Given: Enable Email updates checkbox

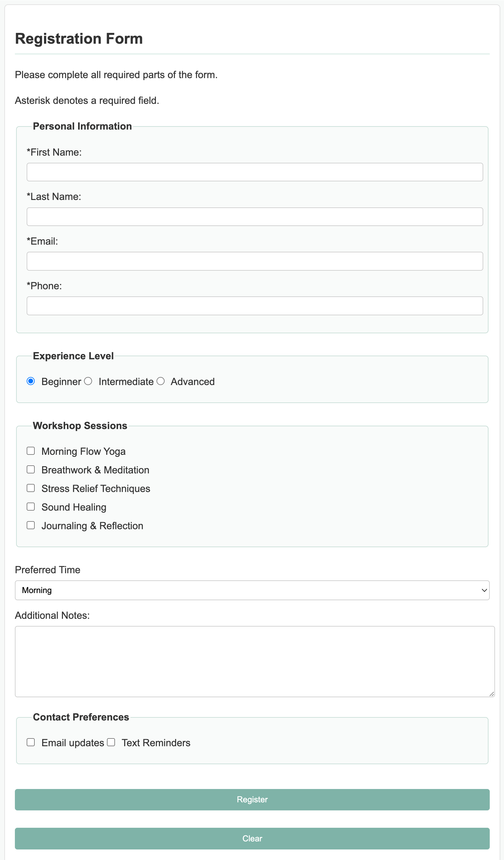Looking at the screenshot, I should click(x=31, y=742).
